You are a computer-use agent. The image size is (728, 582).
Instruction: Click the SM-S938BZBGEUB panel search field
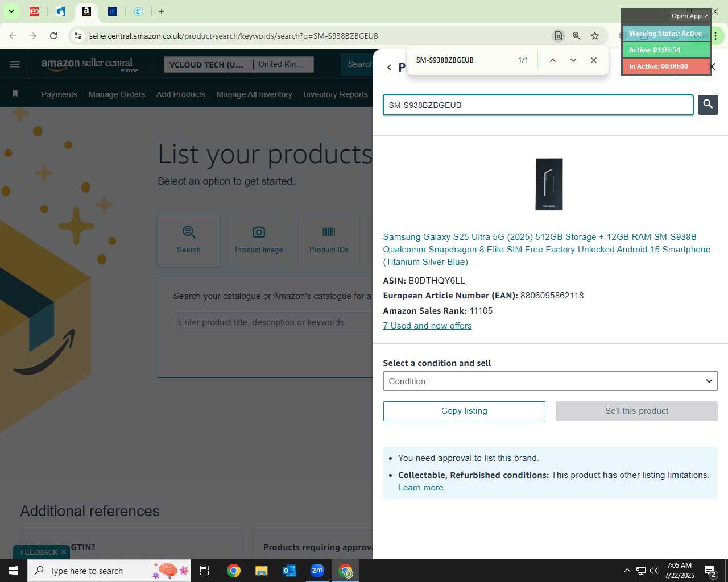point(538,105)
